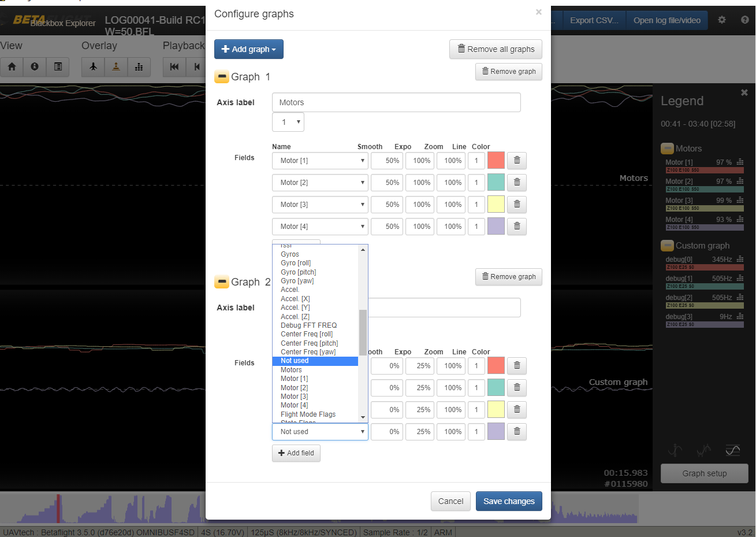Collapse the Motors group in the Legend
Viewport: 756px width, 537px height.
[x=668, y=148]
